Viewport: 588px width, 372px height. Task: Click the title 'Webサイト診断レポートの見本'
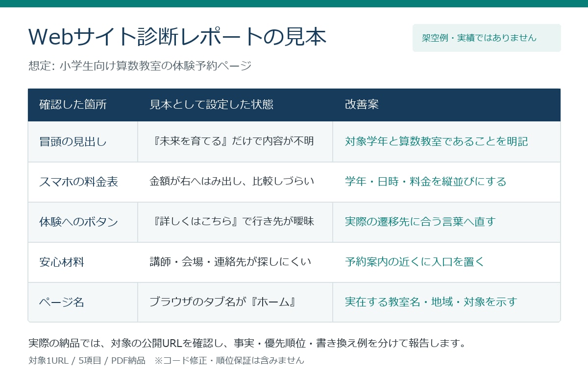tap(177, 37)
